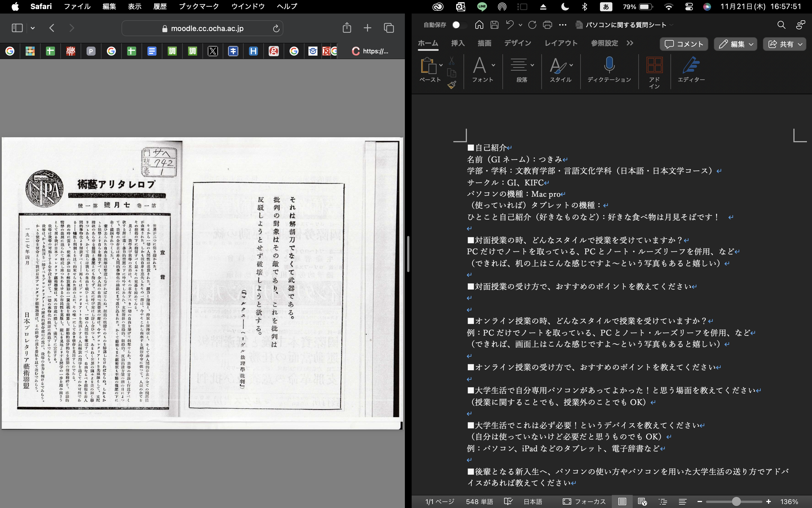The image size is (812, 508).
Task: Switch to the レイアウト ribbon tab
Action: point(561,43)
